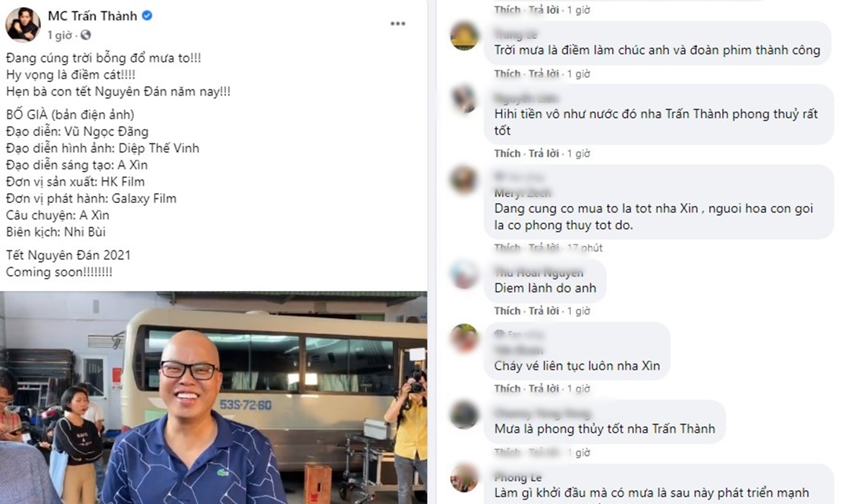
Task: Click avatar next to 'Dang cung co mua' comment
Action: [464, 180]
